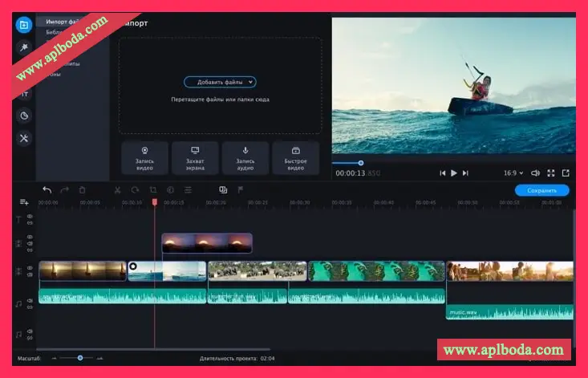Click the Split (scissors) tool
588x378 pixels.
click(x=117, y=190)
